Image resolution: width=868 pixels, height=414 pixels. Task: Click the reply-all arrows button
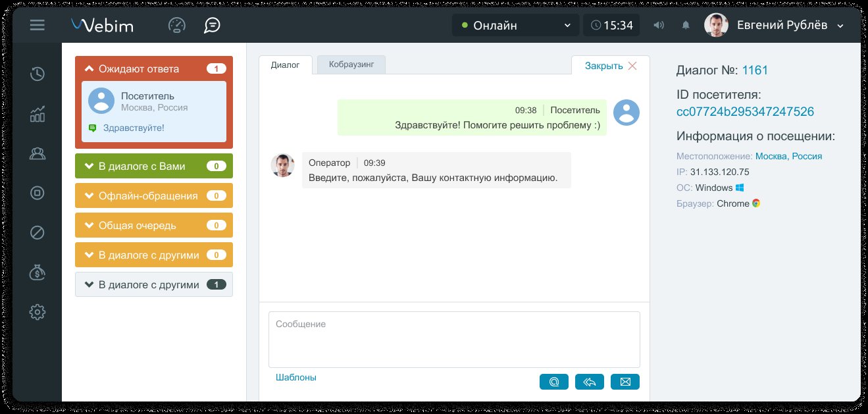tap(589, 382)
